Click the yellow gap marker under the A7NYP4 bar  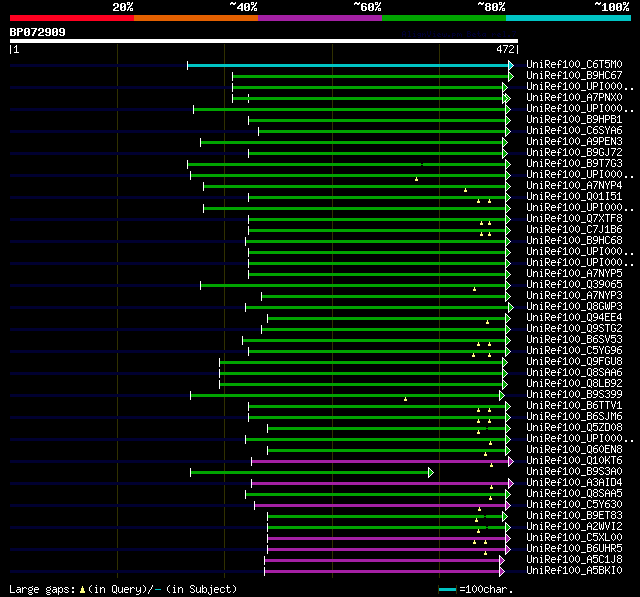pos(465,190)
